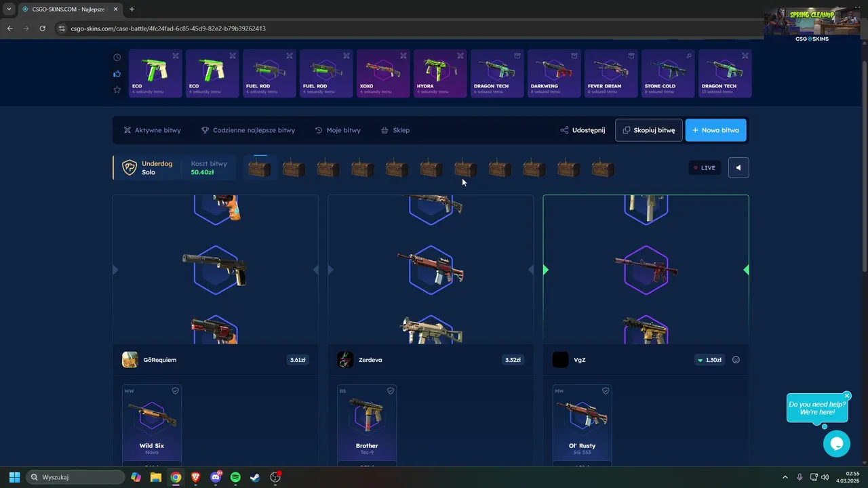Toggle battle sound with the speaker button
868x488 pixels.
tap(738, 167)
